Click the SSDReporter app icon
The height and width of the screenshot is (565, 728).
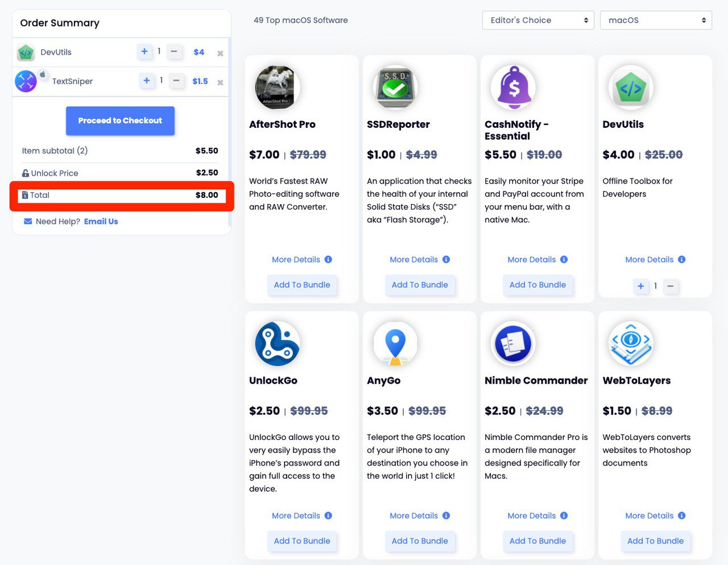coord(395,87)
